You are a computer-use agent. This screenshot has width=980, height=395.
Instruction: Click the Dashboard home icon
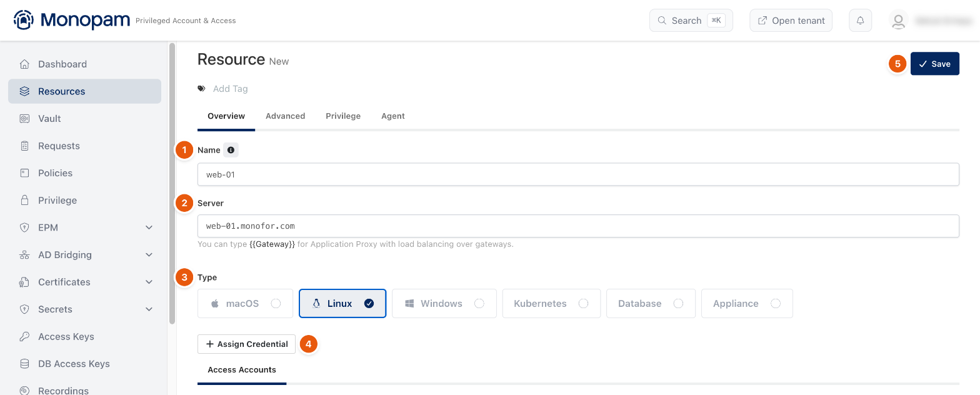[x=24, y=64]
